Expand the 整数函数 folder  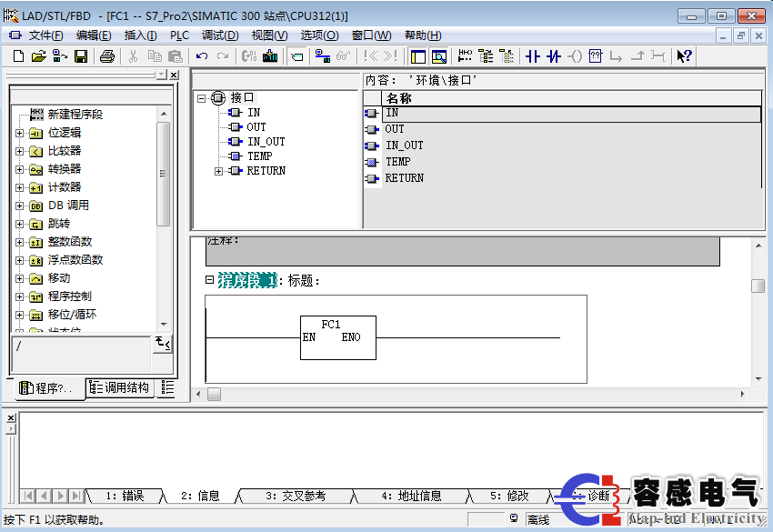coord(19,243)
